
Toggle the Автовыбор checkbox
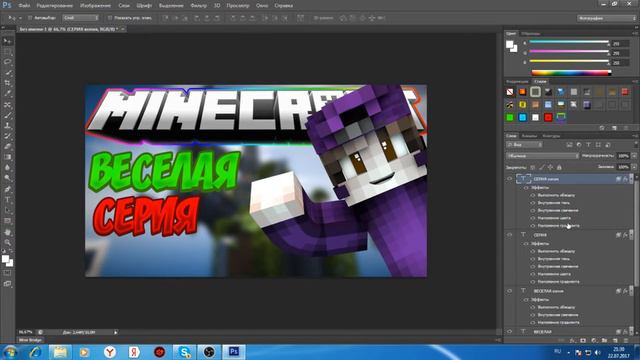[x=30, y=18]
